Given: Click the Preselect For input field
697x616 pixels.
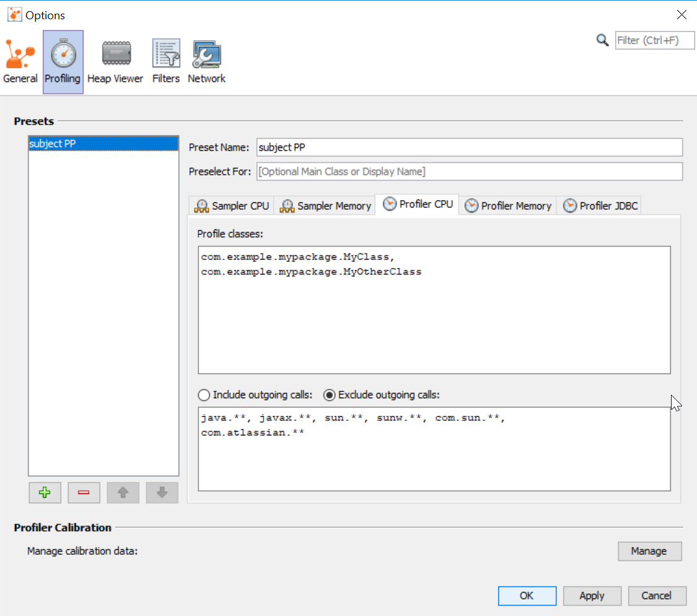Looking at the screenshot, I should (x=469, y=171).
